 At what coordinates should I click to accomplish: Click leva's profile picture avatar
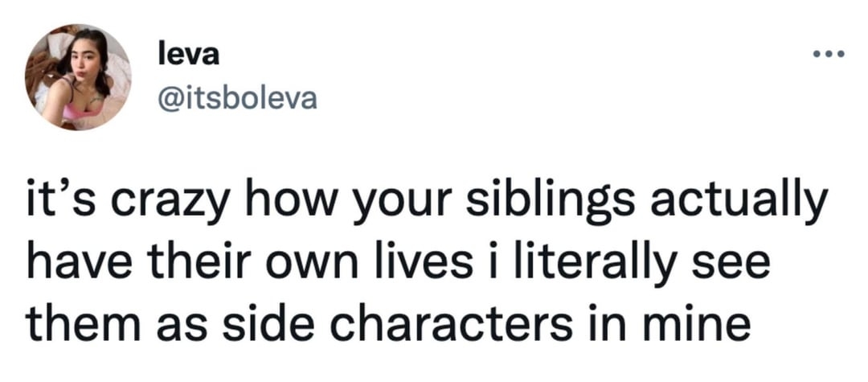pos(78,77)
